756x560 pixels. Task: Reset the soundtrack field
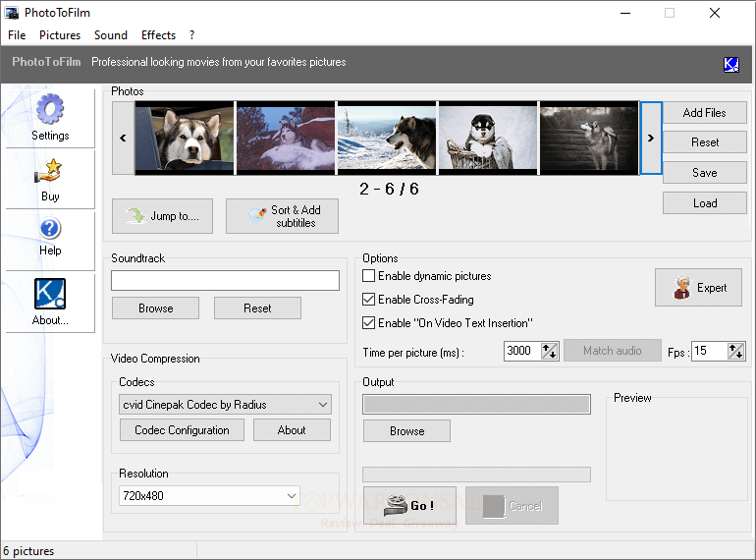tap(257, 308)
